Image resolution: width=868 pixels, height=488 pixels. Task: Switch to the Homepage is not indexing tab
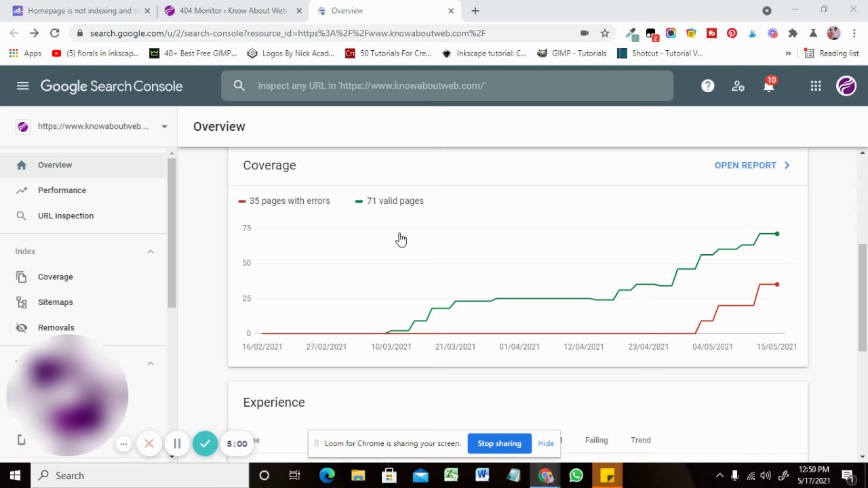pos(79,11)
